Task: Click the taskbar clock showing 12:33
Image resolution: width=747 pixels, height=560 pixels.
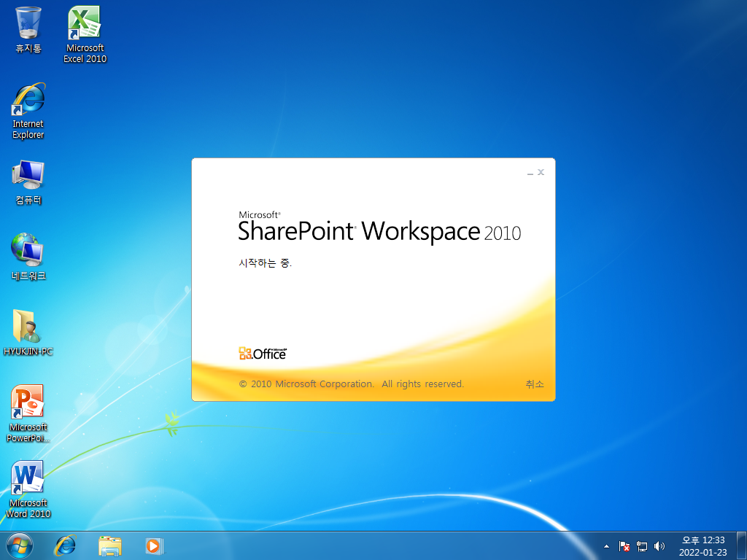Action: (703, 546)
